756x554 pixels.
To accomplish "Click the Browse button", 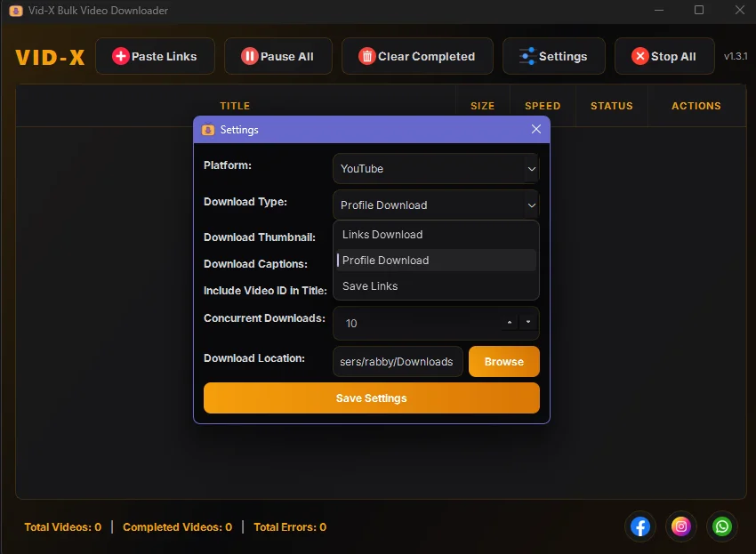I will (503, 362).
